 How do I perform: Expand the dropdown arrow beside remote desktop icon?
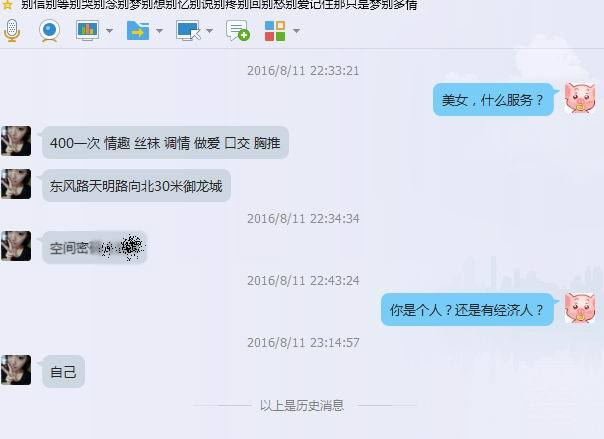[210, 30]
